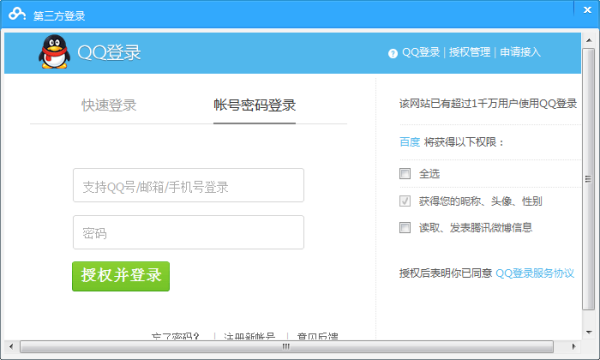
Task: Enable 读取、发表腾讯微博信息 checkbox
Action: [405, 228]
